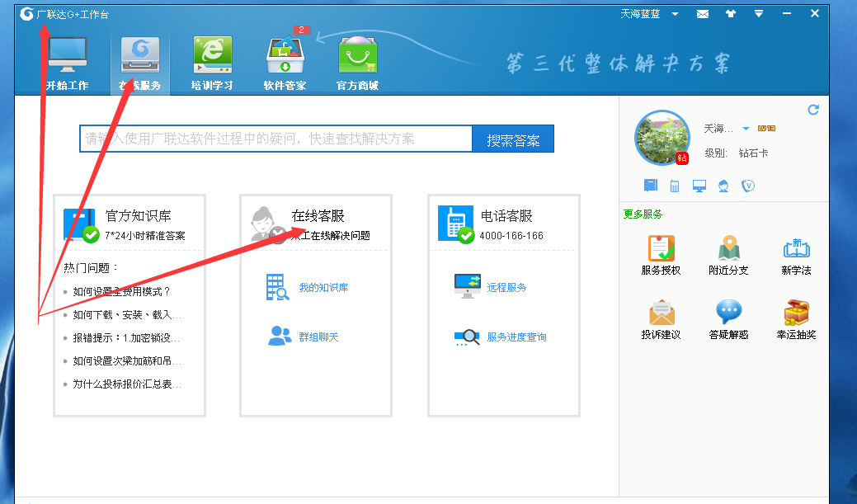Open 新学法 learning icon
Viewport: 857px width, 504px height.
(796, 249)
